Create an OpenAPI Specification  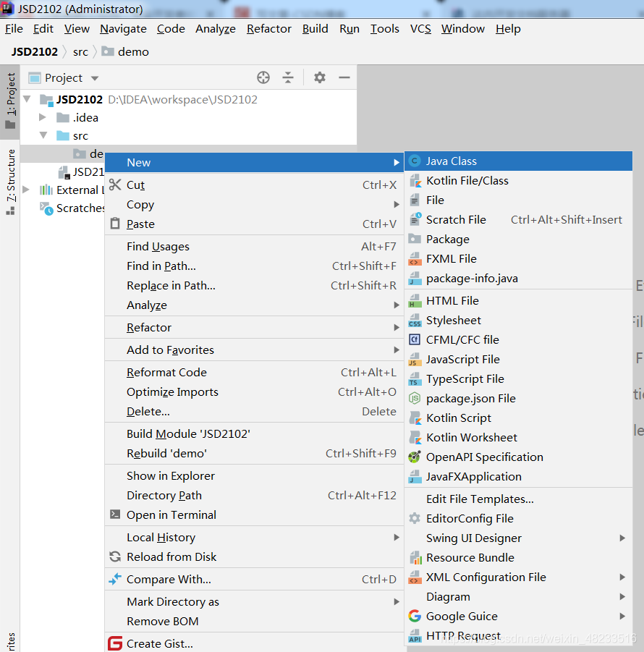pyautogui.click(x=518, y=457)
